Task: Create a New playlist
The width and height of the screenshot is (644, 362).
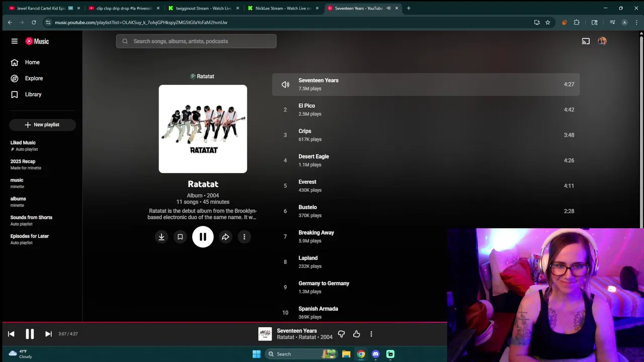Action: tap(42, 125)
